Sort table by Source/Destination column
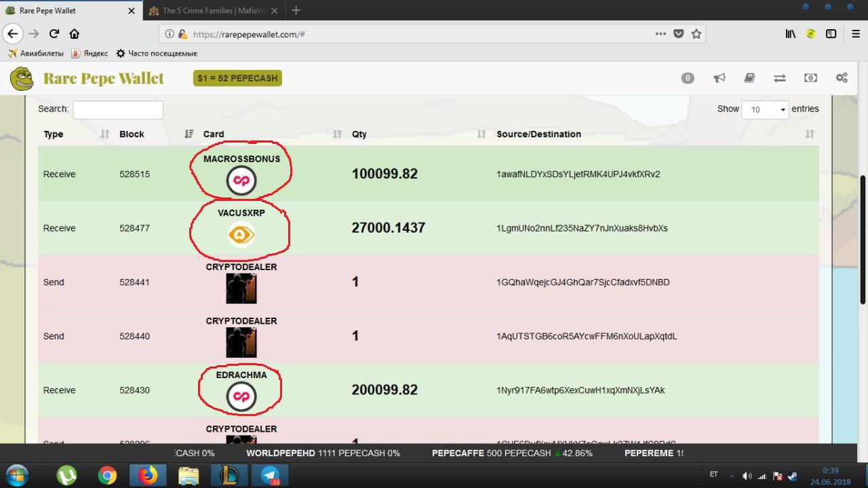Image resolution: width=868 pixels, height=488 pixels. point(655,134)
